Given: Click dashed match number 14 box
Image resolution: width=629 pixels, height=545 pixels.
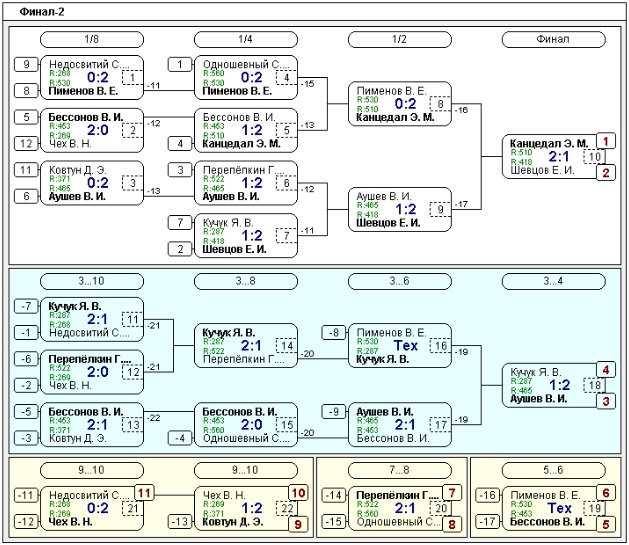Looking at the screenshot, I should point(286,346).
